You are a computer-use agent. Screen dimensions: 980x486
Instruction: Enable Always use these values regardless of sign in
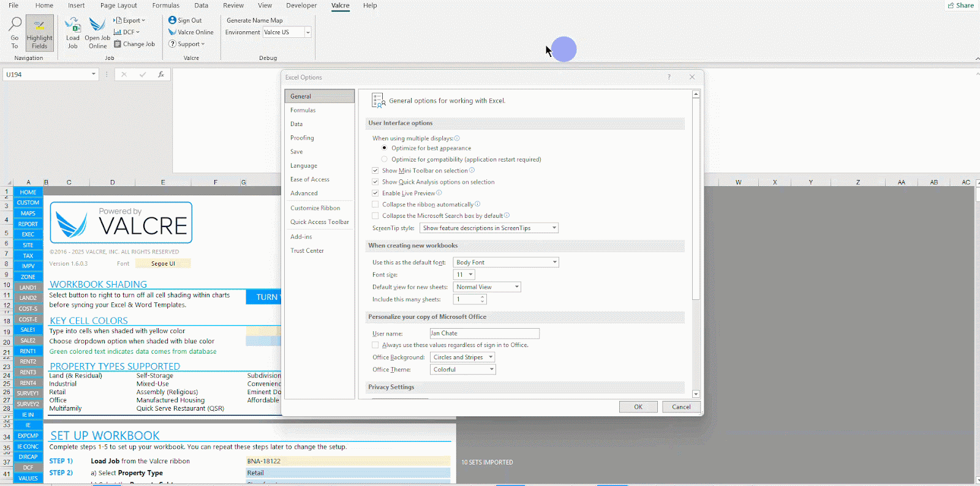click(x=375, y=345)
